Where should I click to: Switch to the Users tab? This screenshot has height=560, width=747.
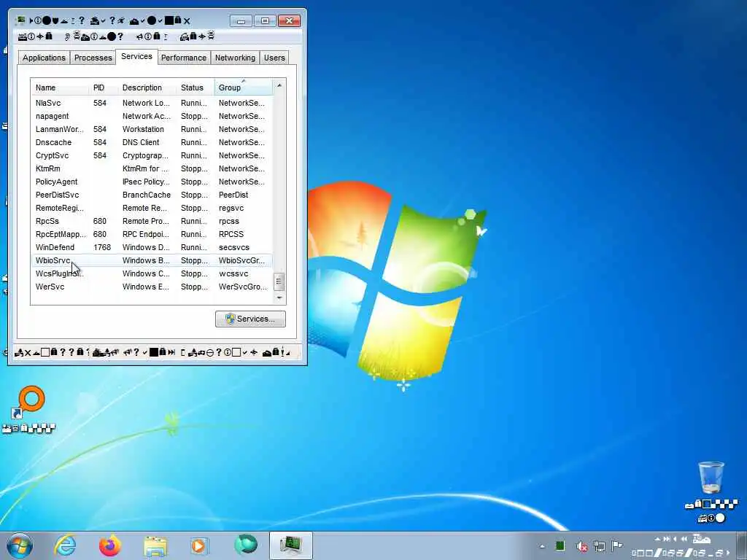(274, 58)
